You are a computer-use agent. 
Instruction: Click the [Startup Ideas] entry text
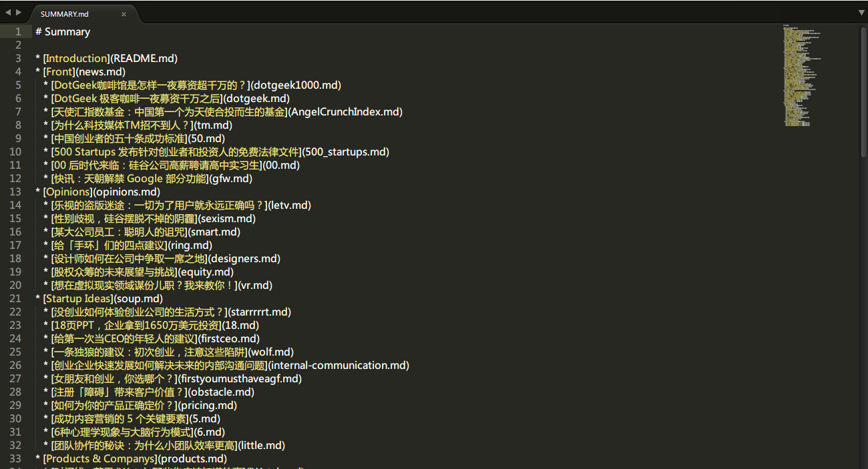pos(78,299)
